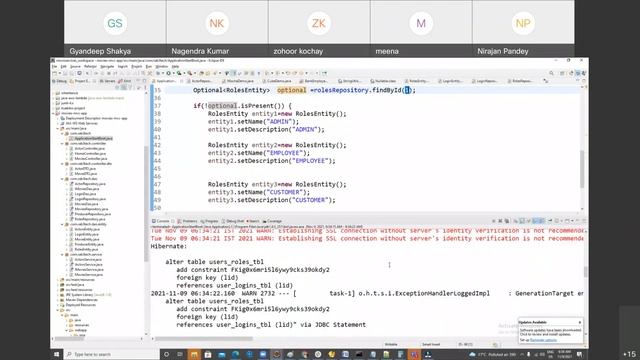Select meena participant tile
The height and width of the screenshot is (360, 640).
tap(421, 28)
